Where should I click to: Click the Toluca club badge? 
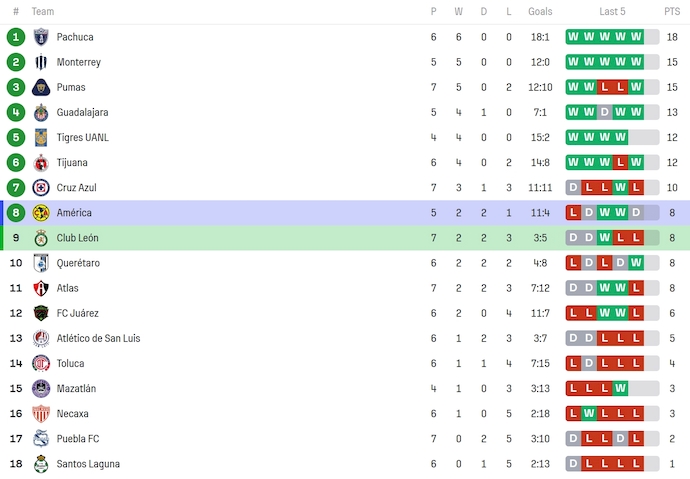(x=41, y=363)
